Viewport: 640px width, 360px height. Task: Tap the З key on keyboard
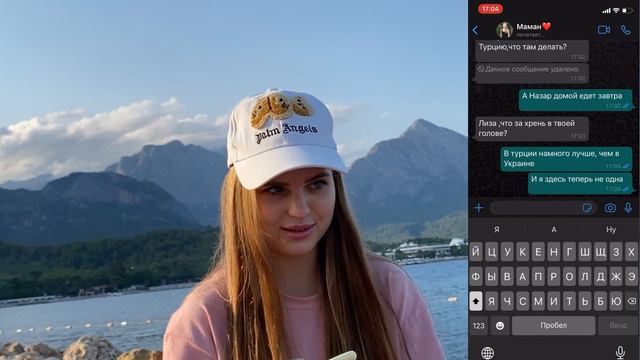[x=616, y=252]
